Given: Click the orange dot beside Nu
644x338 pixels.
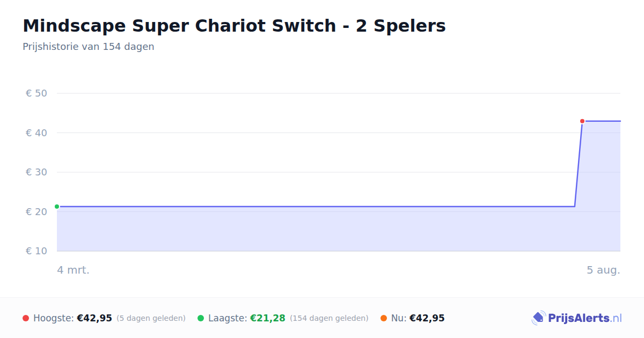Looking at the screenshot, I should point(384,318).
